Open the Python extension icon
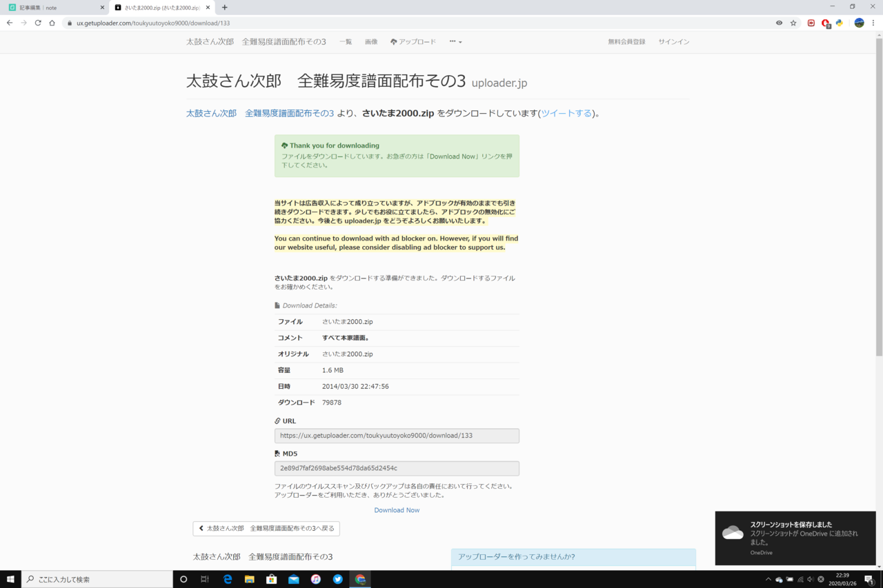The image size is (883, 588). [x=840, y=23]
